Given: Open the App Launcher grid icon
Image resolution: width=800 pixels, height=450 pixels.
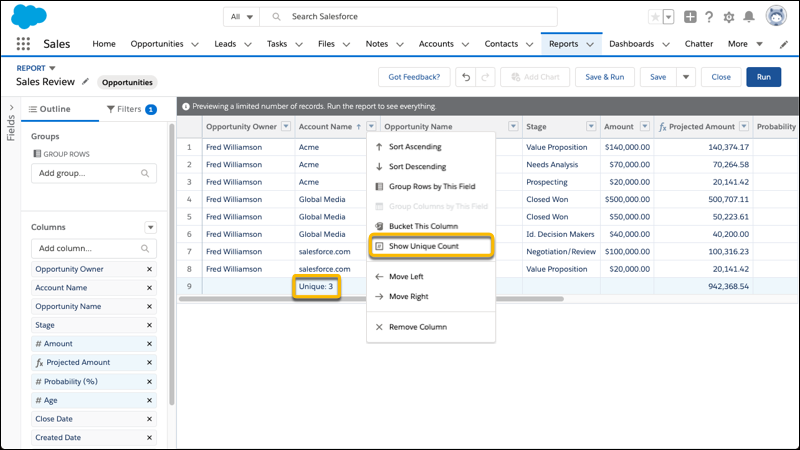Looking at the screenshot, I should tap(23, 44).
